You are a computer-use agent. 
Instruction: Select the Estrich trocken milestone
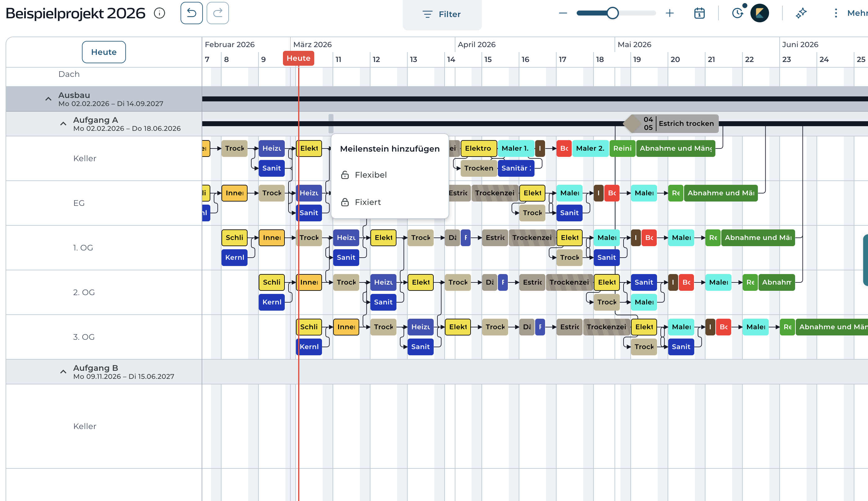[671, 123]
